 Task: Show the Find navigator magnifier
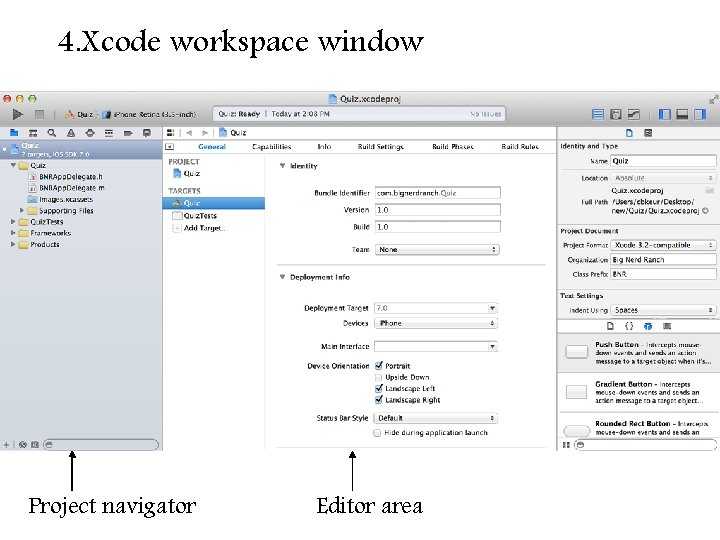tap(52, 133)
